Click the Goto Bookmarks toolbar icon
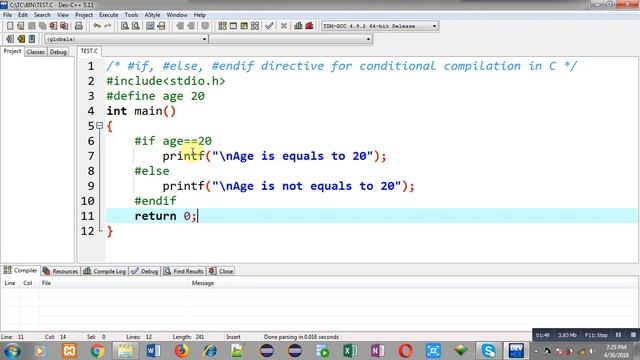This screenshot has width=640, height=360. [32, 39]
